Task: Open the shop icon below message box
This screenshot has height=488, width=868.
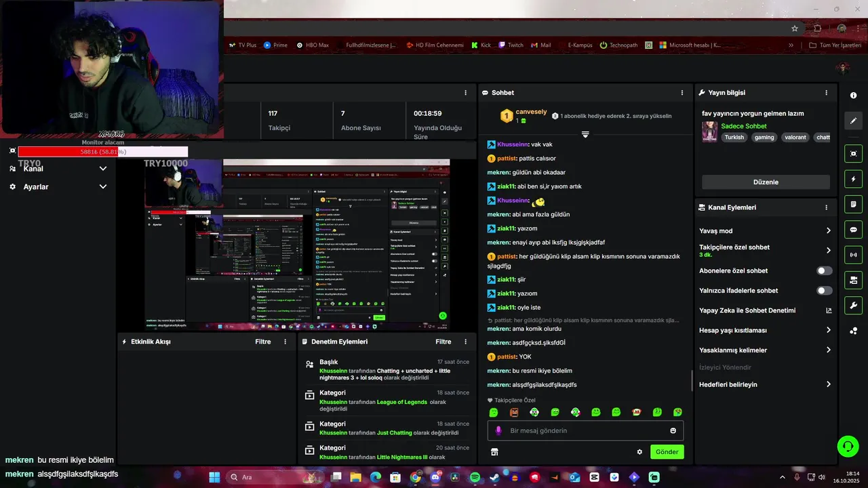Action: tap(494, 451)
